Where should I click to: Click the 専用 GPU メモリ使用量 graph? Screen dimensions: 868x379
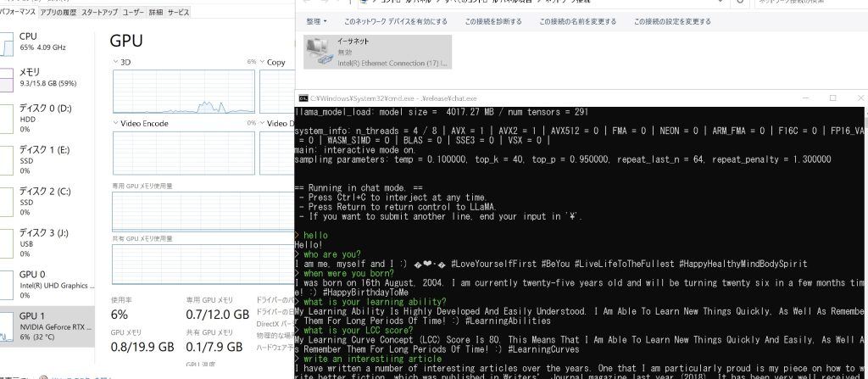click(203, 211)
